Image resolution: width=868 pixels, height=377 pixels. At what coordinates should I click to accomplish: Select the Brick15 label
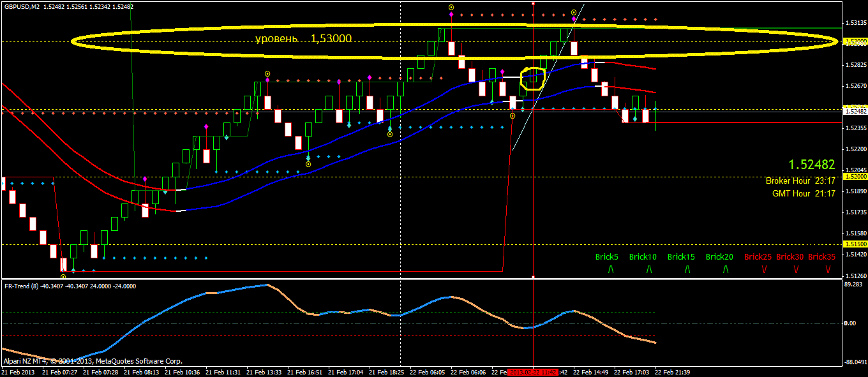coord(681,257)
